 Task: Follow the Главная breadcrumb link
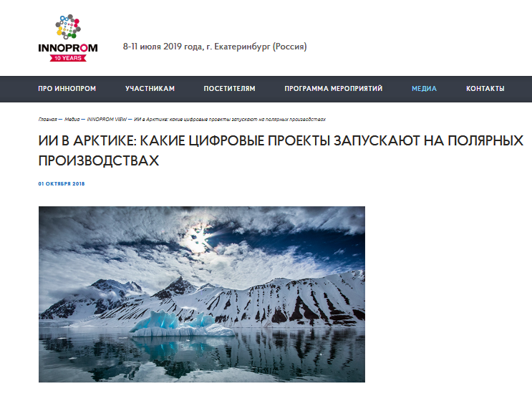point(47,119)
